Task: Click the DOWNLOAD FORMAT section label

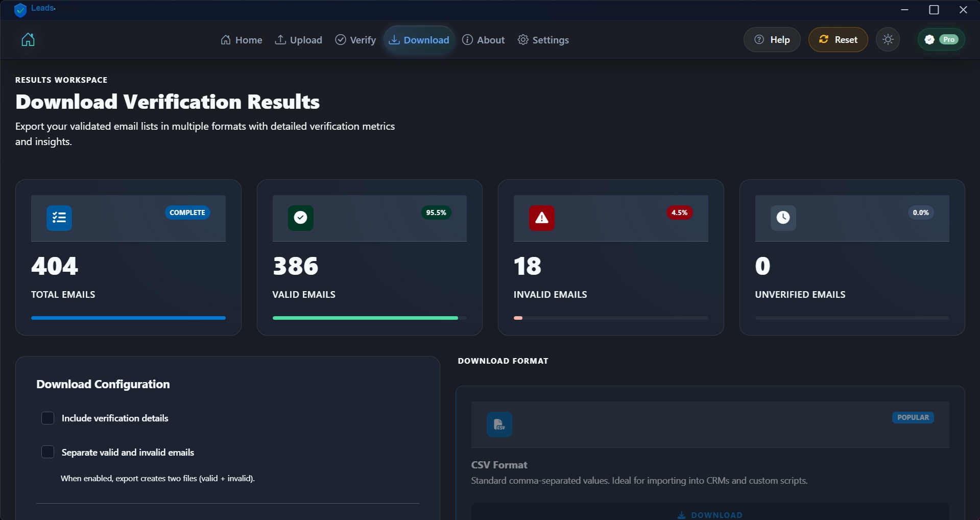Action: point(503,361)
